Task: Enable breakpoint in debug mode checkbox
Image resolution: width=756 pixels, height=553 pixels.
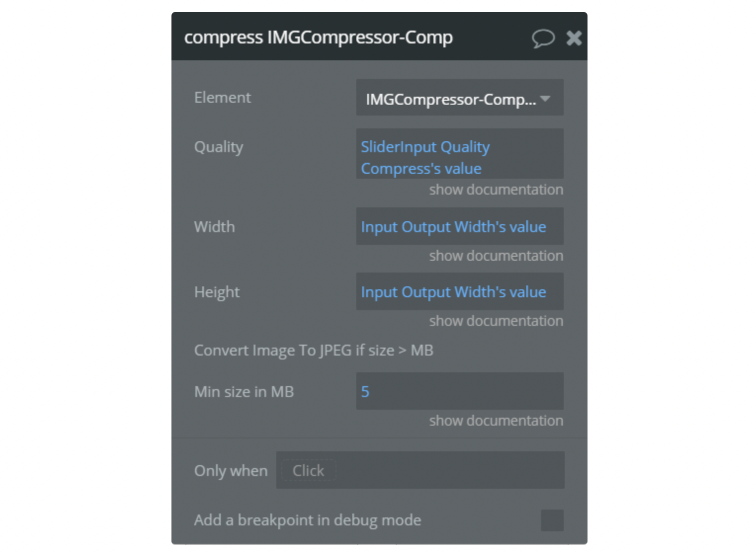Action: point(552,520)
